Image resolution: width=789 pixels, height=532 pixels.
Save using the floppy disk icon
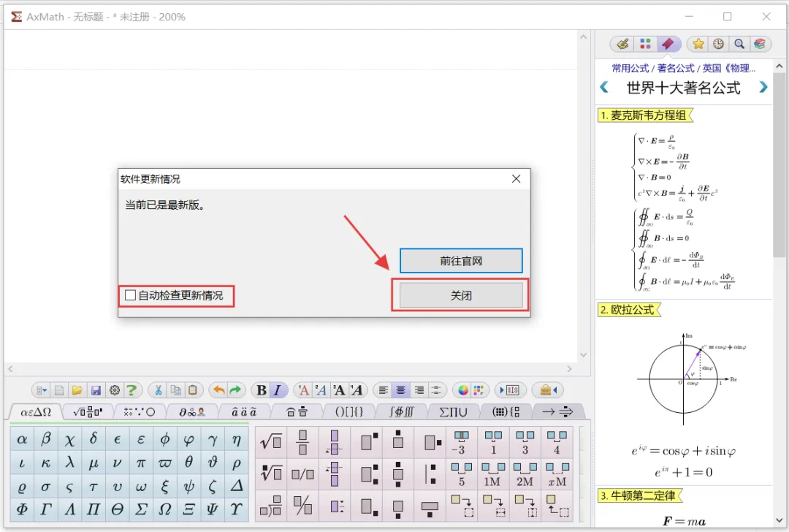tap(96, 390)
